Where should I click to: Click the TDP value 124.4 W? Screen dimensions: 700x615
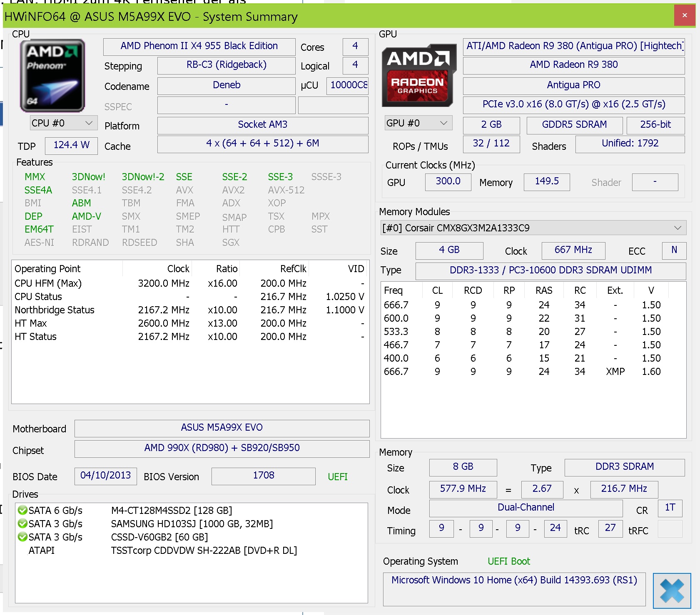71,146
